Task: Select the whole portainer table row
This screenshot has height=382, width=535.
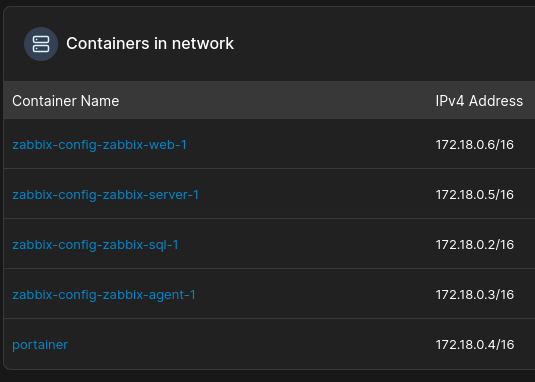Action: pyautogui.click(x=269, y=344)
